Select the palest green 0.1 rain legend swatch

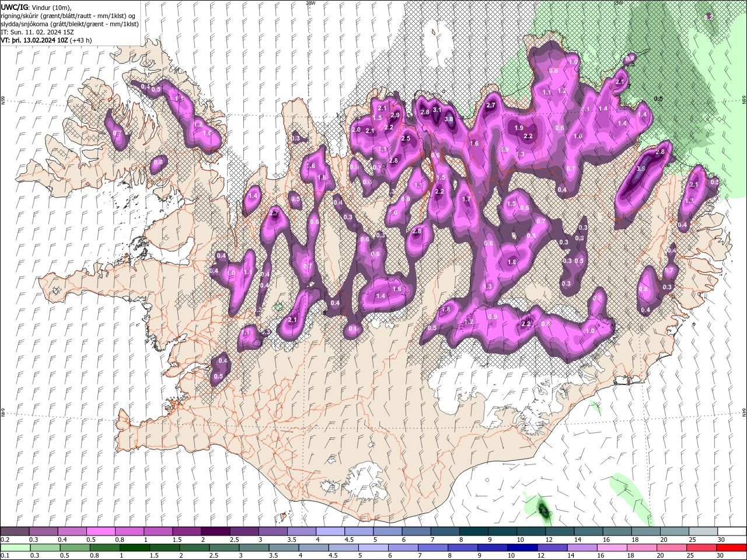pos(15,548)
